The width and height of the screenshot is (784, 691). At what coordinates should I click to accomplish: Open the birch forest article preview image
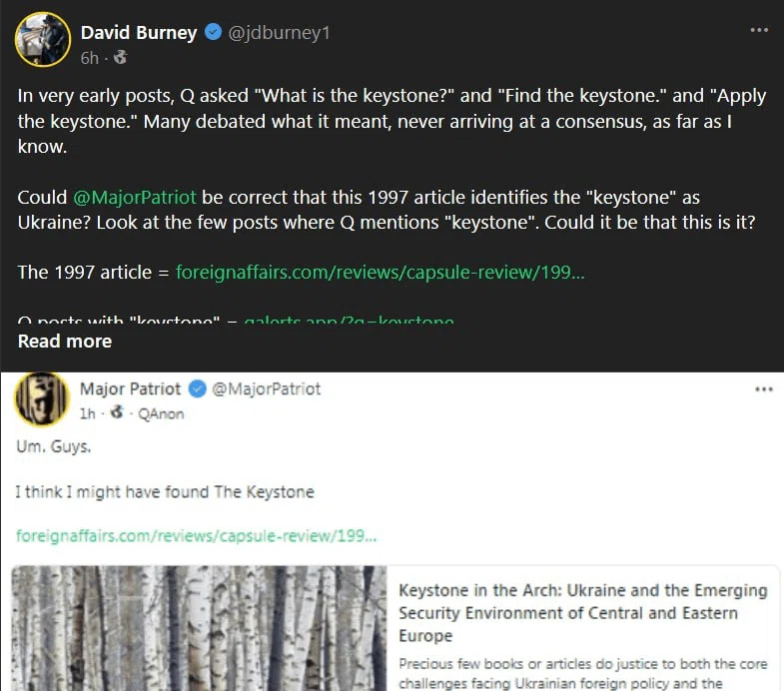coord(199,628)
